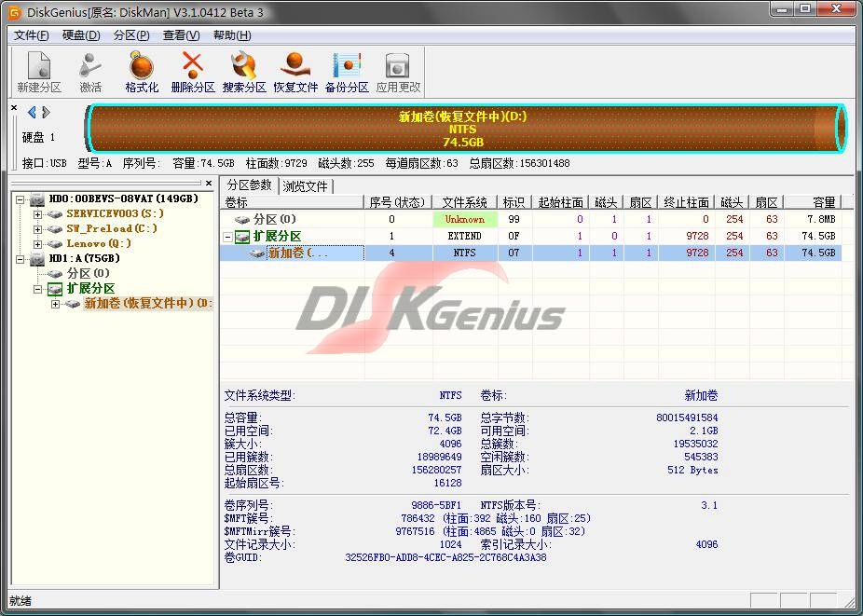Click the 就绪 status bar text
The height and width of the screenshot is (616, 863).
[x=21, y=601]
